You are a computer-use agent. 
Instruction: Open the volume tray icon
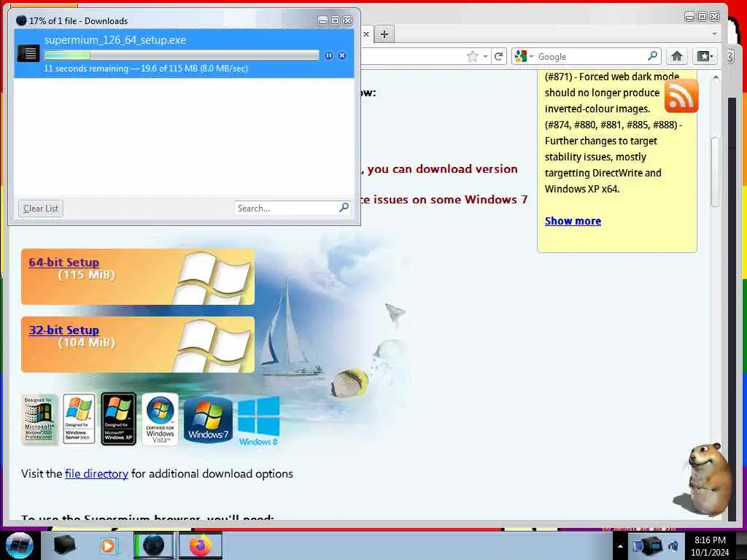click(x=673, y=545)
